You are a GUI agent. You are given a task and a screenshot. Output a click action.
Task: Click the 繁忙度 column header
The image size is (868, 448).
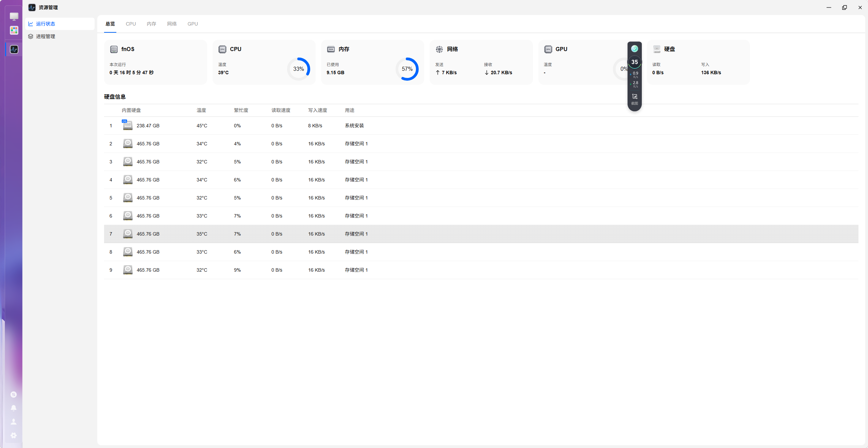pos(241,110)
